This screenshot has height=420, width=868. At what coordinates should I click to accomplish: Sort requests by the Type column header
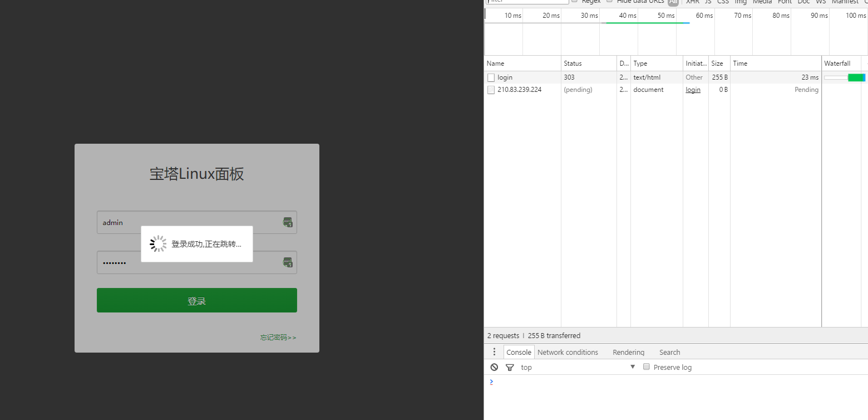click(x=657, y=64)
